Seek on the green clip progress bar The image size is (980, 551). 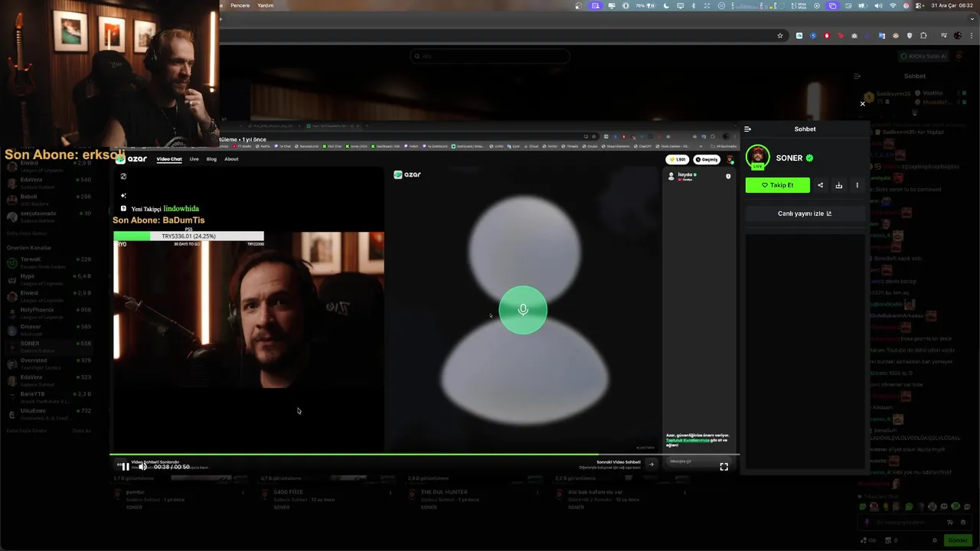(x=424, y=455)
